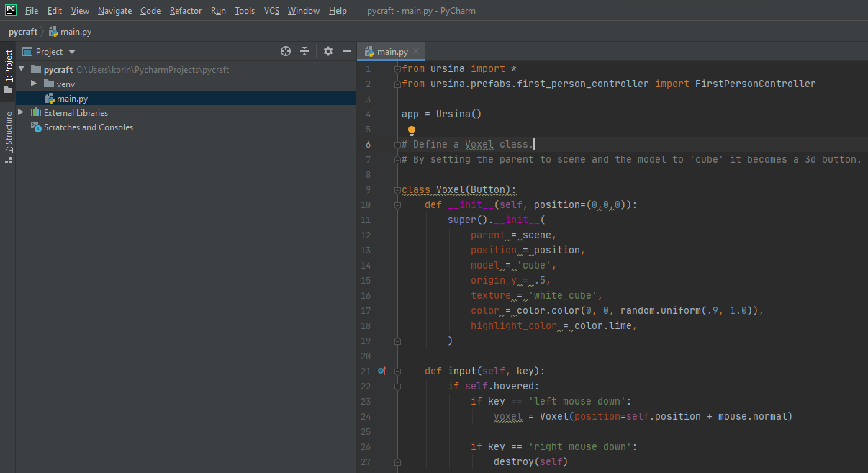The image size is (868, 473).
Task: Click the Collapse All icon in Project toolbar
Action: [304, 51]
